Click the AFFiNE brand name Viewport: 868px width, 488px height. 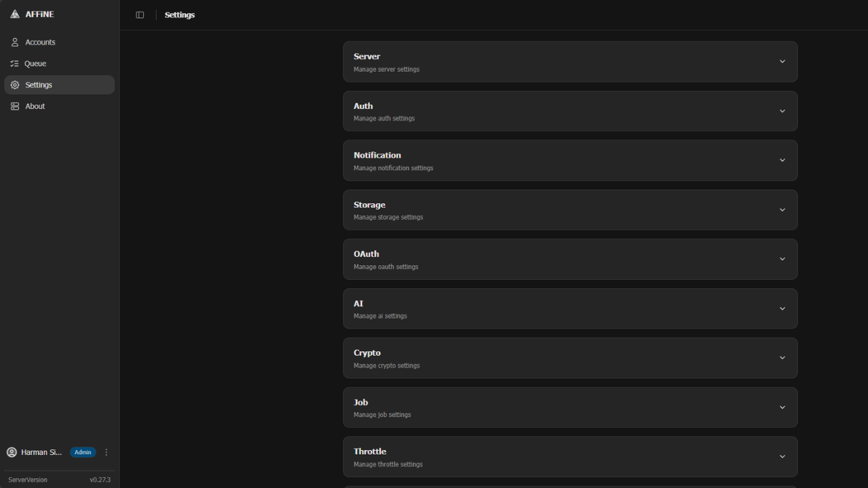(x=39, y=14)
